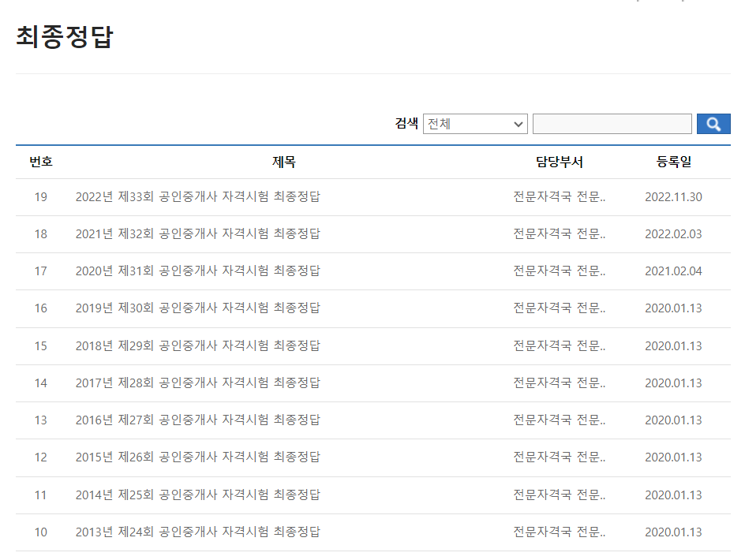Select the date 2022.02.03

click(673, 234)
